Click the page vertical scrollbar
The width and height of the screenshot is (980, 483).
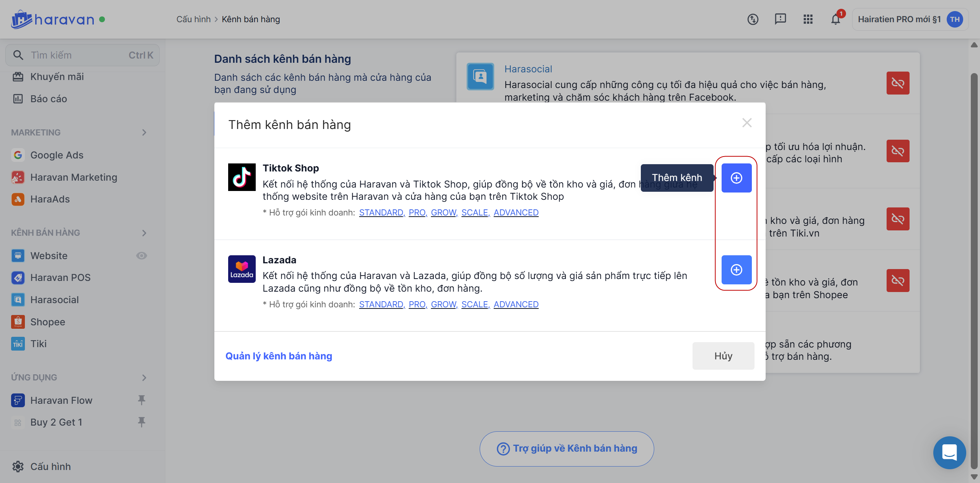click(x=974, y=268)
